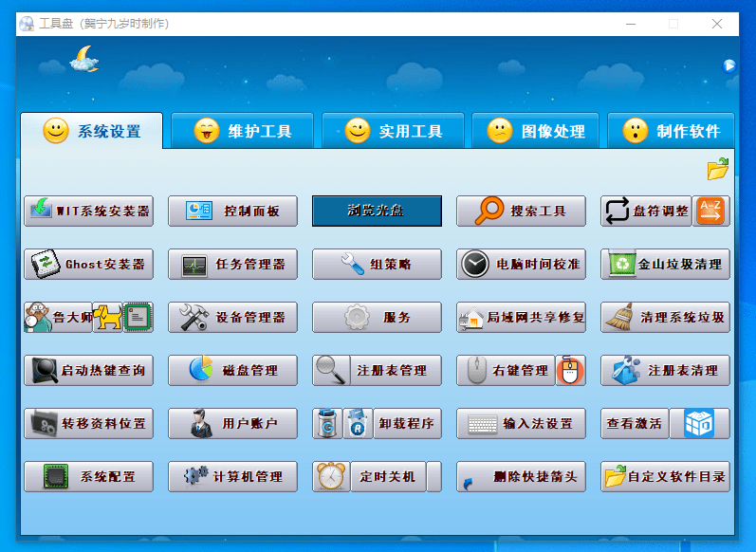Viewport: 756px width, 552px height.
Task: Click the open folder icon at top right
Action: [717, 170]
